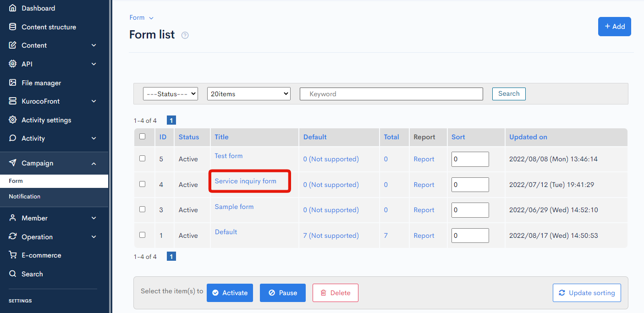
Task: Sort by the Status column header
Action: [189, 137]
